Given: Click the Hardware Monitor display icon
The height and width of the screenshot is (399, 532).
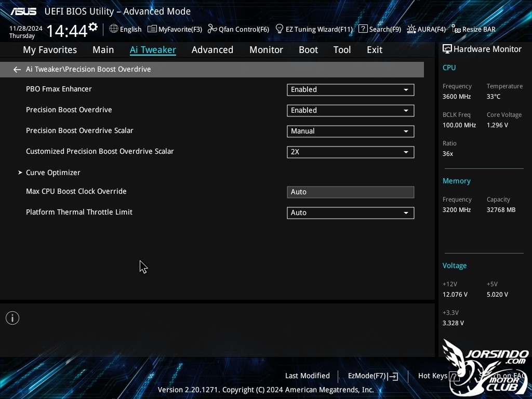Looking at the screenshot, I should 447,49.
